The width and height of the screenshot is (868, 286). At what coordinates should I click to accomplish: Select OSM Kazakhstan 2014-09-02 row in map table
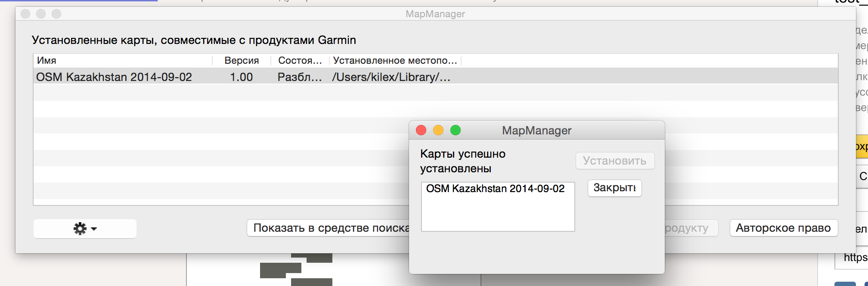coord(436,77)
